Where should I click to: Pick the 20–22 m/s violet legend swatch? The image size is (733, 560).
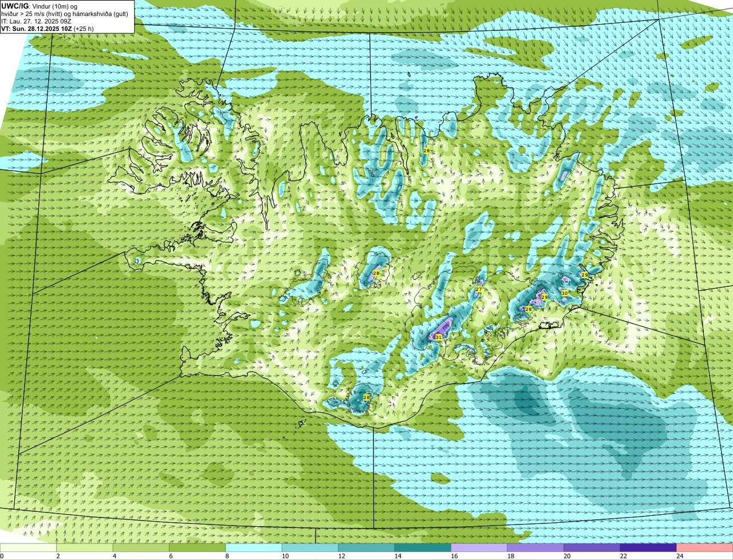(592, 547)
